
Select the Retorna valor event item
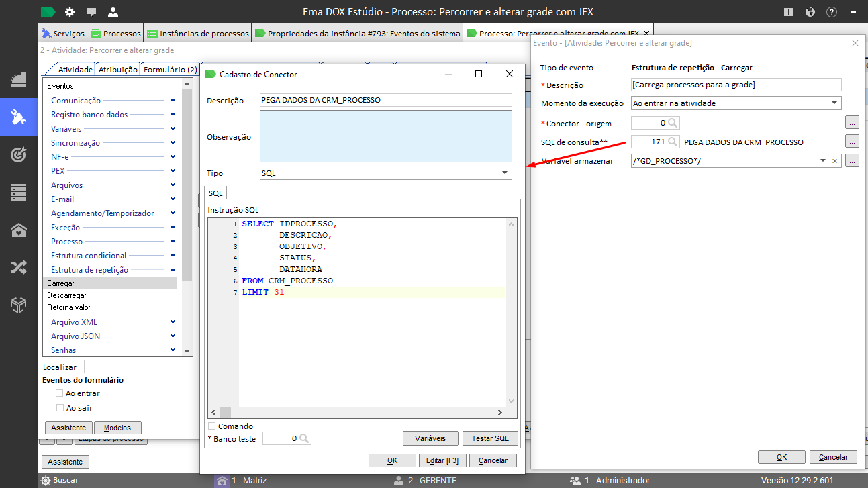point(68,307)
